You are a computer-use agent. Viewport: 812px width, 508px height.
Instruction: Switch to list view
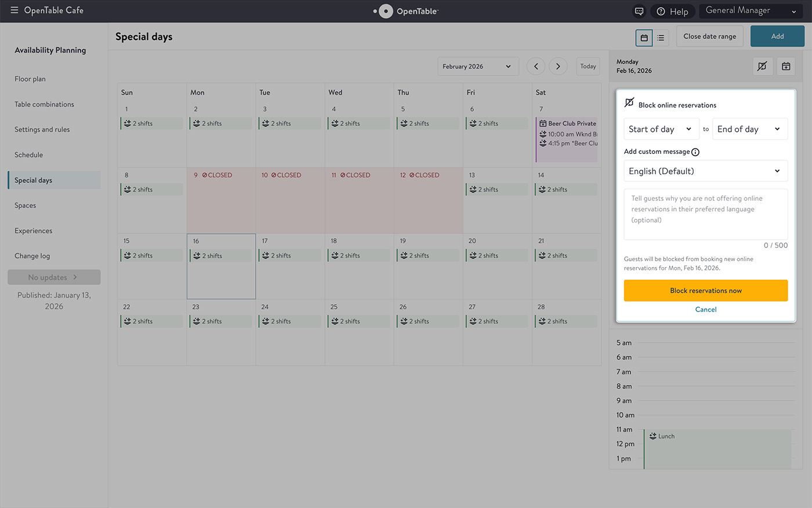pyautogui.click(x=661, y=38)
